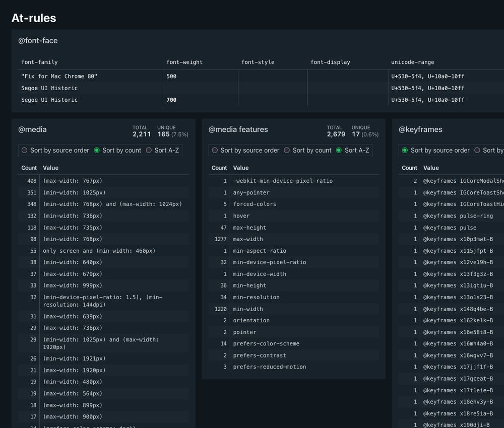Click the @media features panel title
The image size is (504, 428).
pyautogui.click(x=238, y=129)
